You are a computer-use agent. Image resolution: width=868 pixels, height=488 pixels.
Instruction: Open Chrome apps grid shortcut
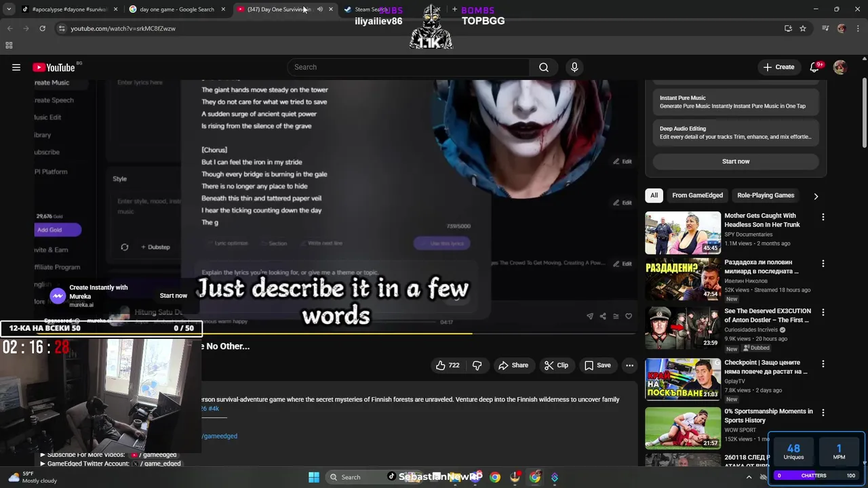[9, 45]
